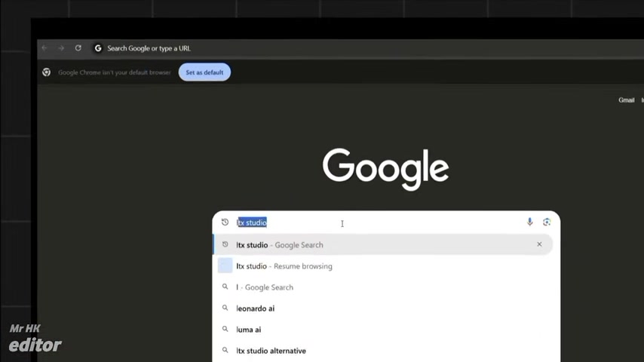
Task: Open Google Lens image search icon
Action: pyautogui.click(x=546, y=222)
